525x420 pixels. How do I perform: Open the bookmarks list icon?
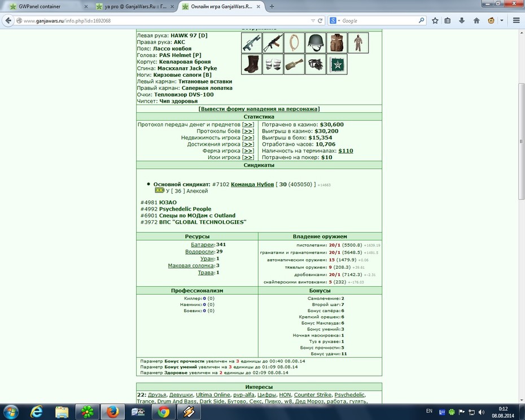[447, 20]
